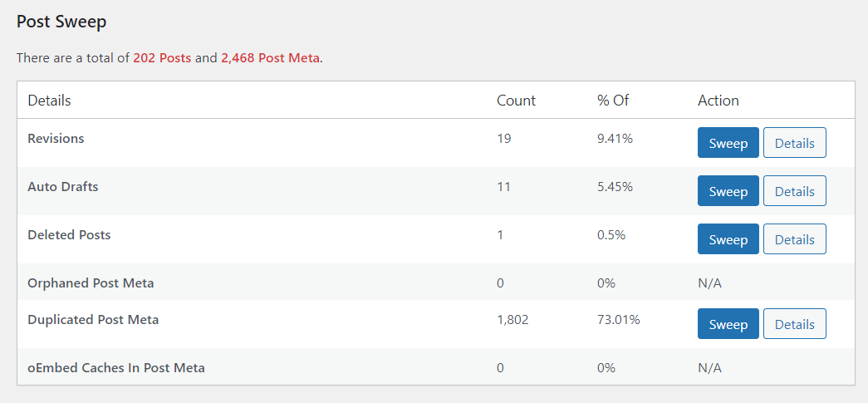Click the oEmbed Caches In Post Meta label
The height and width of the screenshot is (403, 868).
pos(116,368)
